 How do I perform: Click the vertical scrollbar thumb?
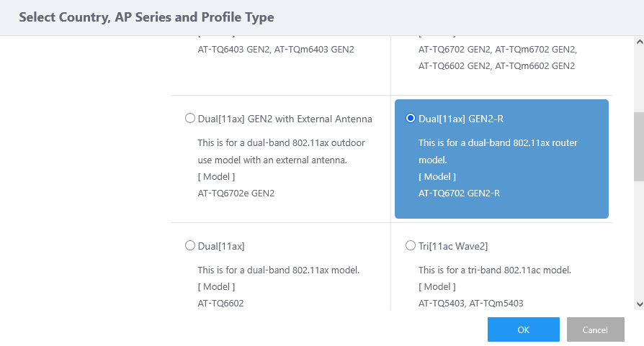coord(638,146)
